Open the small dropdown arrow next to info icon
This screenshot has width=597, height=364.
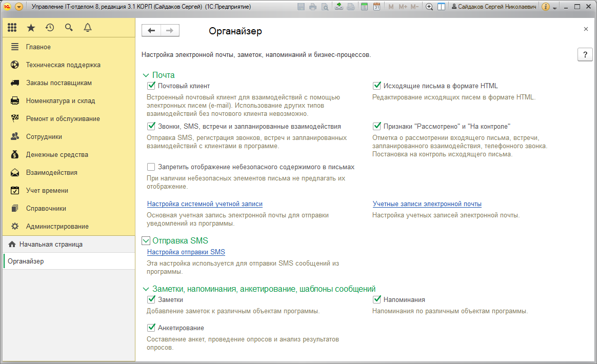click(555, 8)
